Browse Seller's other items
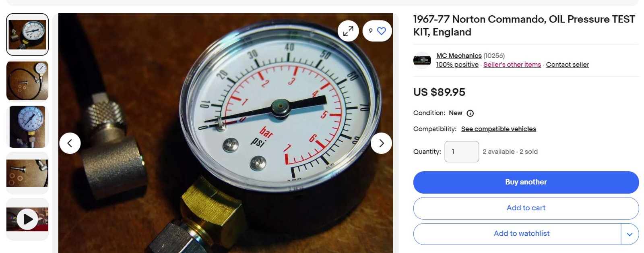The width and height of the screenshot is (644, 253). pos(512,64)
